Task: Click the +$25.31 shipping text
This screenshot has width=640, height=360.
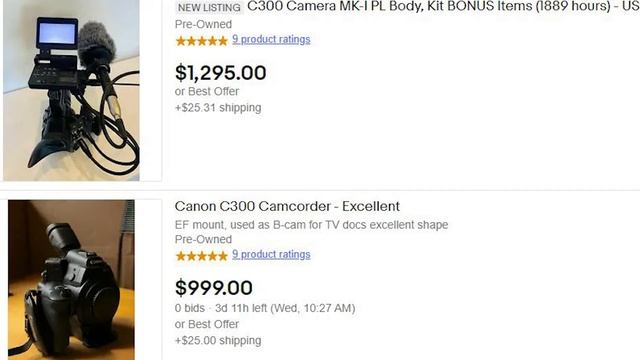Action: click(x=218, y=108)
